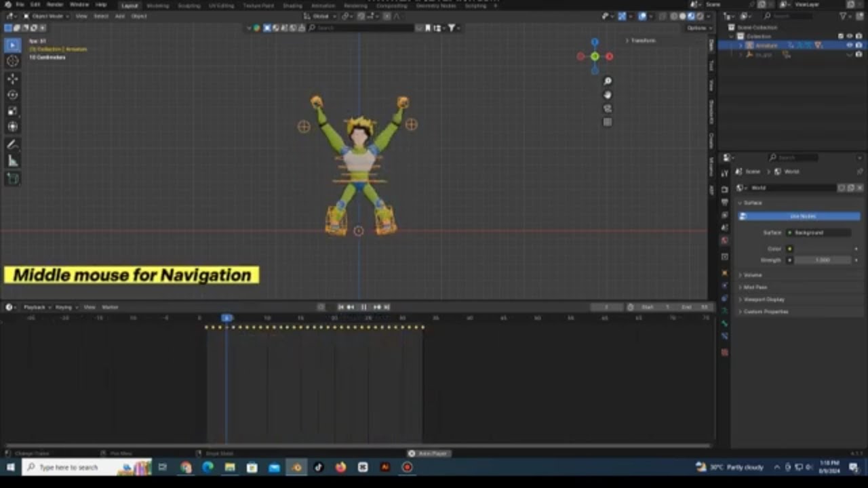
Task: Toggle the camera view icon
Action: (x=607, y=108)
